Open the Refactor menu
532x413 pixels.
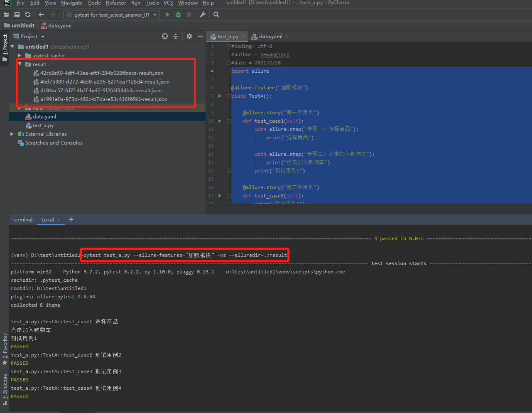click(x=116, y=3)
